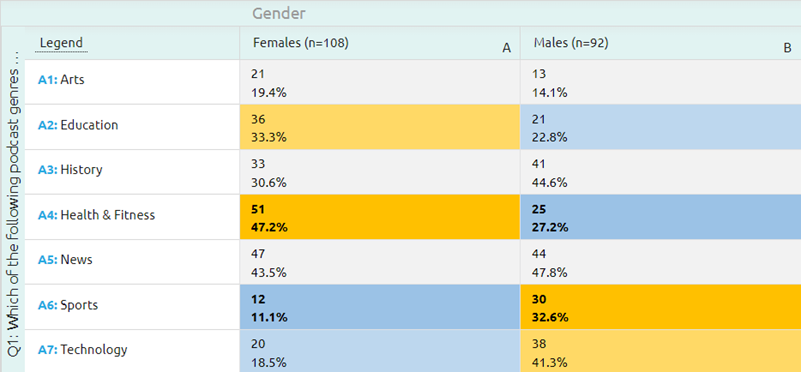Select the males Technology cell showing 41.3%
801x372 pixels.
(x=661, y=351)
